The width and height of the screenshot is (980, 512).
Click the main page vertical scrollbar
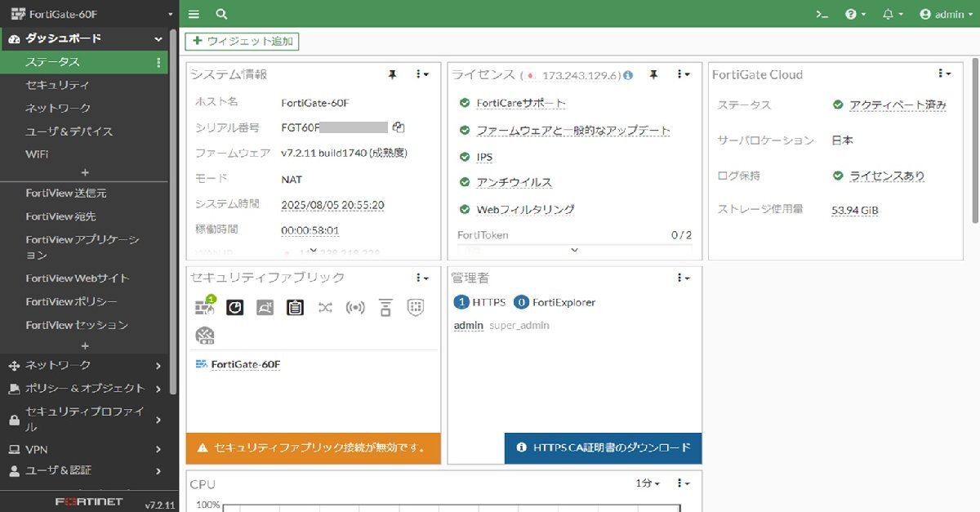tap(975, 140)
